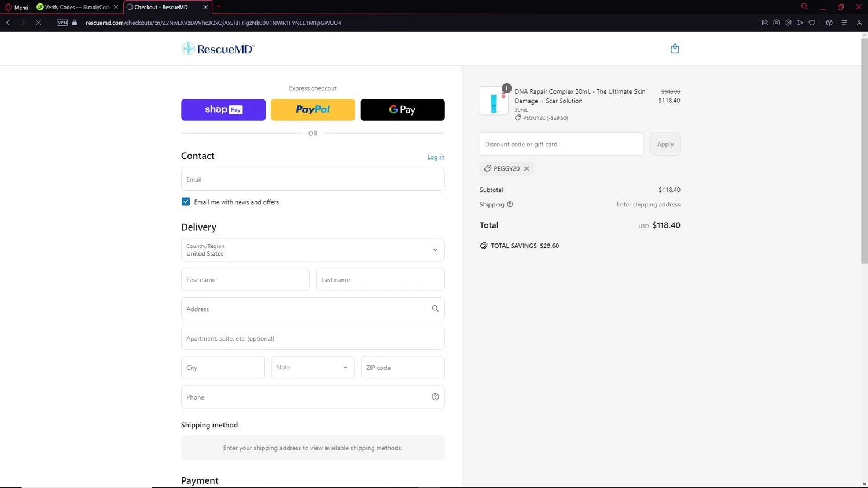Click the First name field
The width and height of the screenshot is (868, 488).
(245, 280)
